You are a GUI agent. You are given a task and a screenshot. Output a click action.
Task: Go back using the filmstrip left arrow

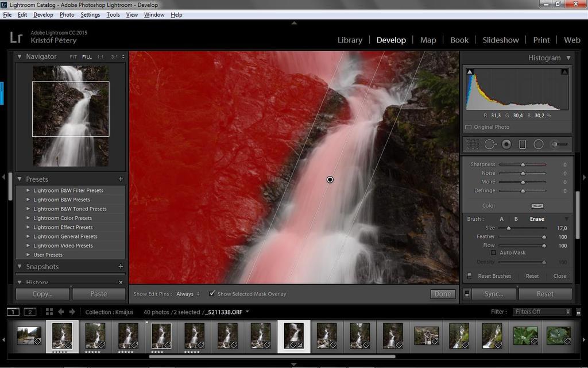coord(61,312)
